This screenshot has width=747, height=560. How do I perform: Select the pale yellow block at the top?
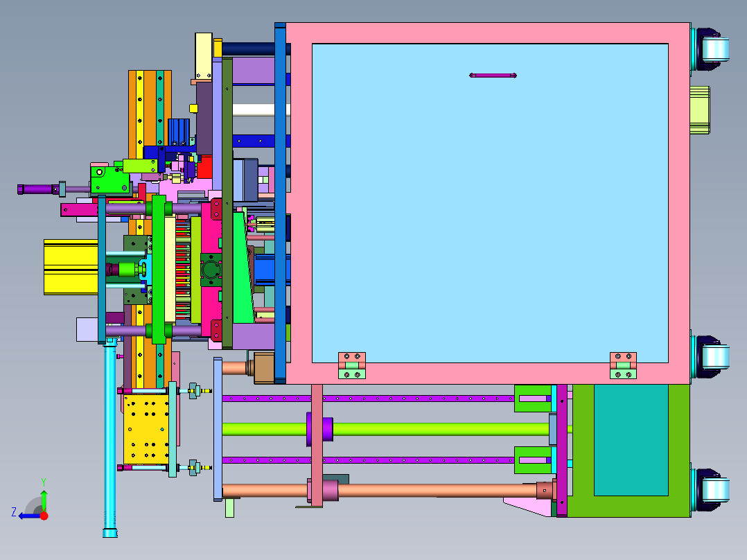[204, 55]
